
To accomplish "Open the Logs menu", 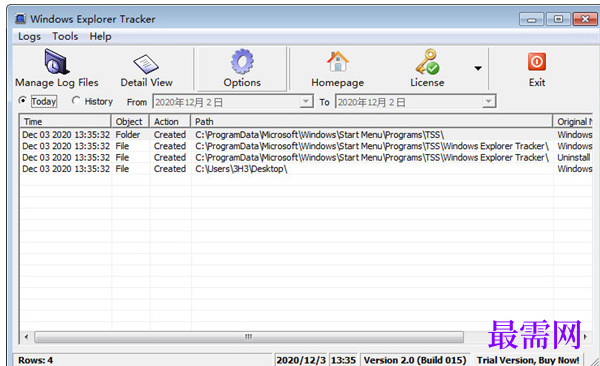I will (x=29, y=36).
